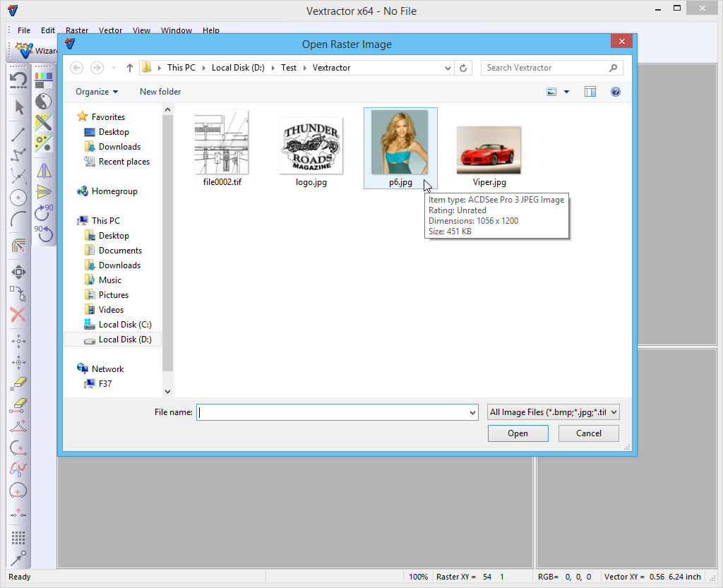Click the Open button
Viewport: 723px width, 588px height.
click(518, 433)
